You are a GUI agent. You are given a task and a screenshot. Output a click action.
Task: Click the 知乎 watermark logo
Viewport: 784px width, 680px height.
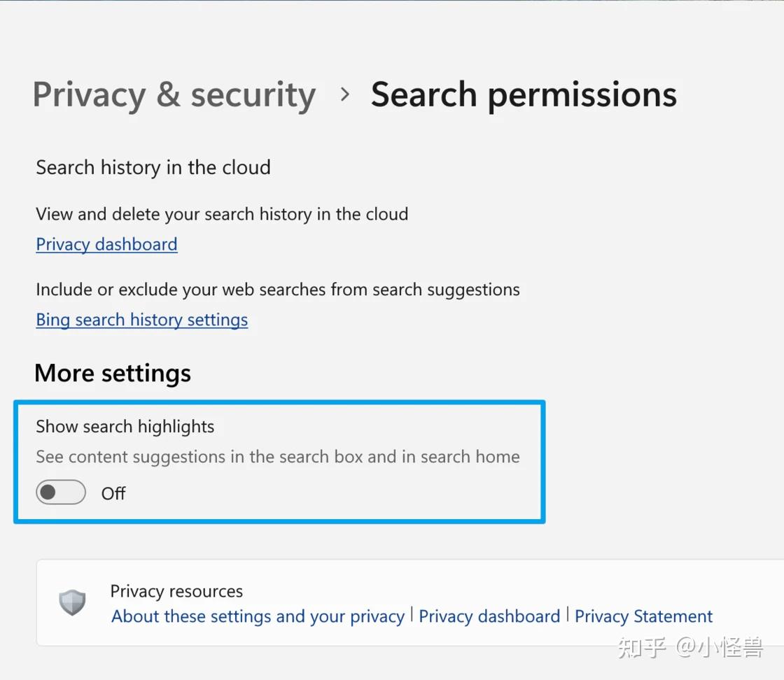(641, 647)
